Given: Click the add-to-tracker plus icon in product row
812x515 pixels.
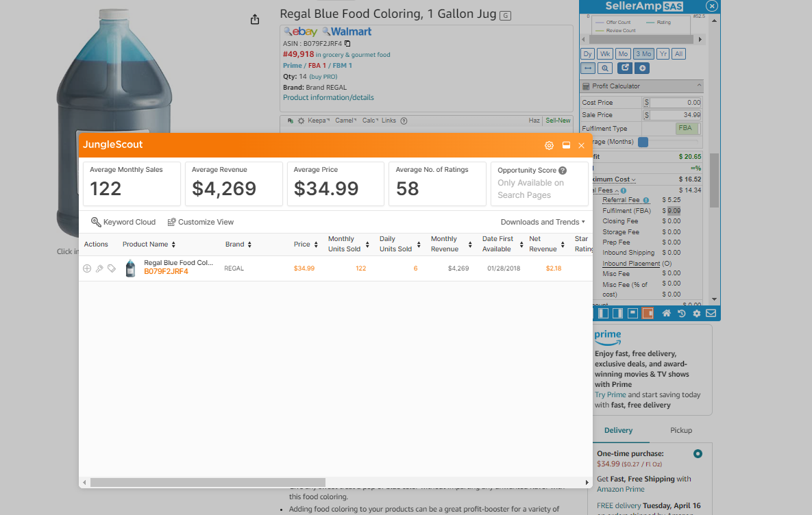Looking at the screenshot, I should click(x=87, y=268).
